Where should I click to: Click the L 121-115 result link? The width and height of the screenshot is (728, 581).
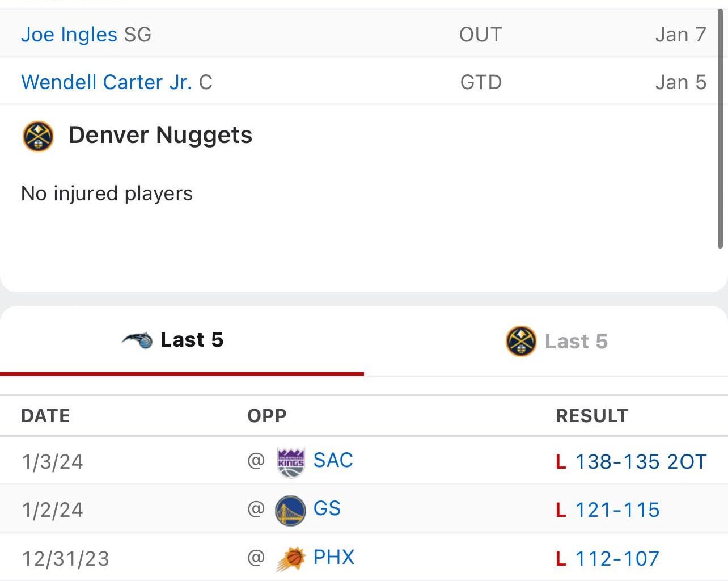coord(618,510)
